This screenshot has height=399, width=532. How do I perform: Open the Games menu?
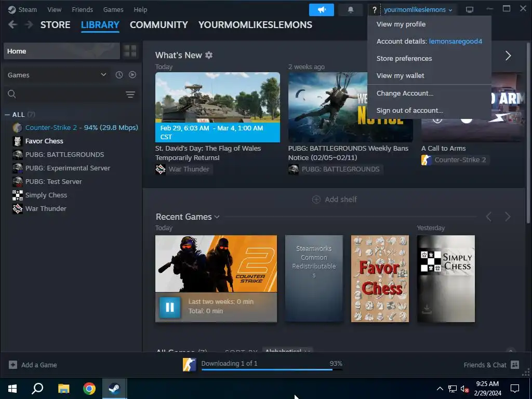(113, 9)
